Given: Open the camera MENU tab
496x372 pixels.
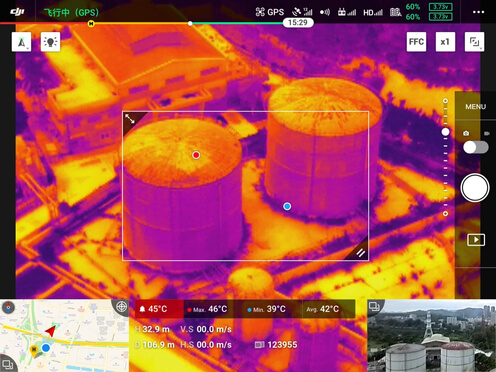Looking at the screenshot, I should 475,107.
